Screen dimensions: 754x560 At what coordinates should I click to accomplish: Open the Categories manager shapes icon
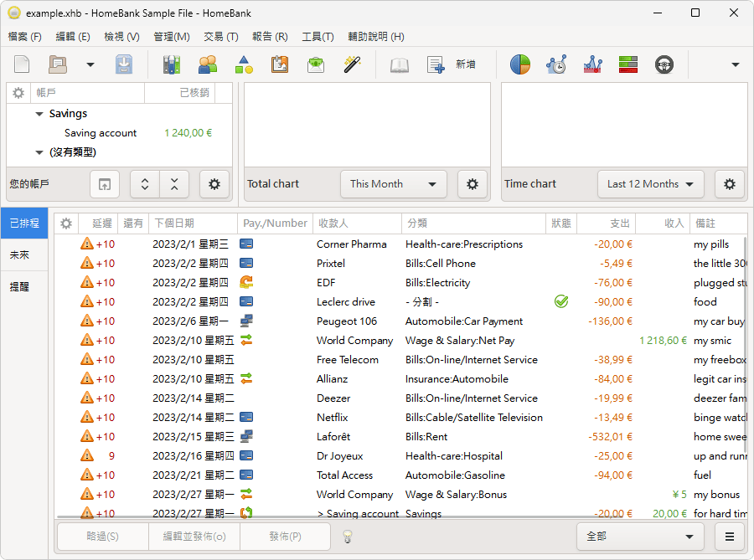[244, 64]
